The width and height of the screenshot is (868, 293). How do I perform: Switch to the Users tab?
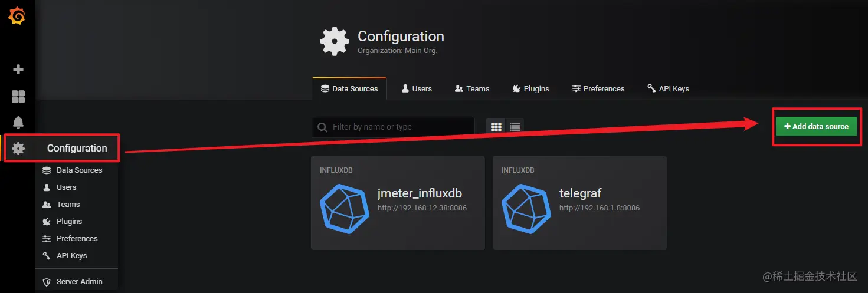pyautogui.click(x=417, y=89)
